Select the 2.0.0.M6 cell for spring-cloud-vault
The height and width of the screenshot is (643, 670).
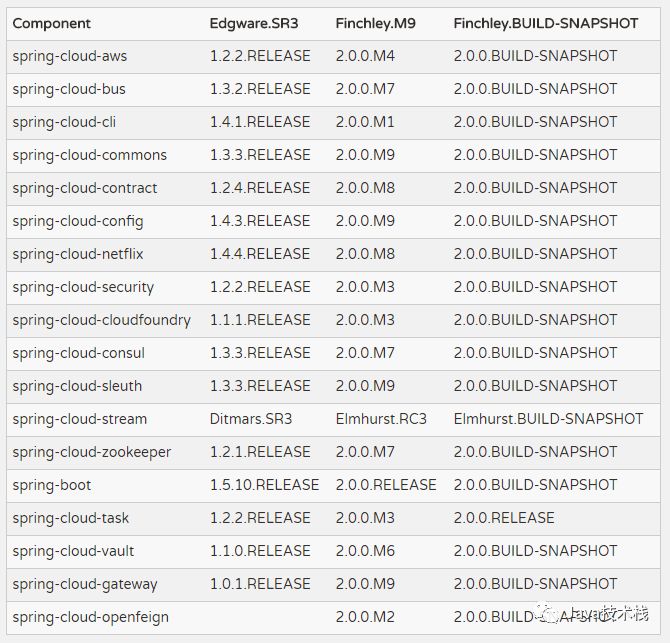click(x=365, y=551)
